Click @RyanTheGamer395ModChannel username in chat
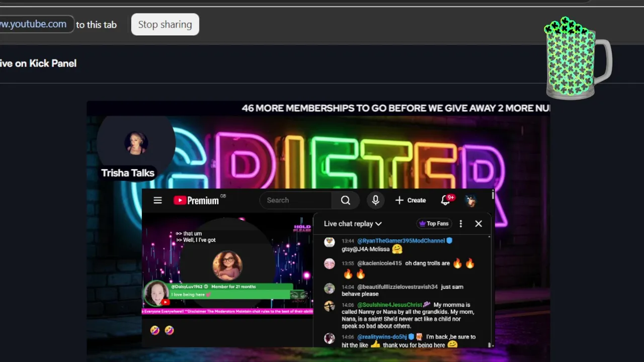 [401, 241]
